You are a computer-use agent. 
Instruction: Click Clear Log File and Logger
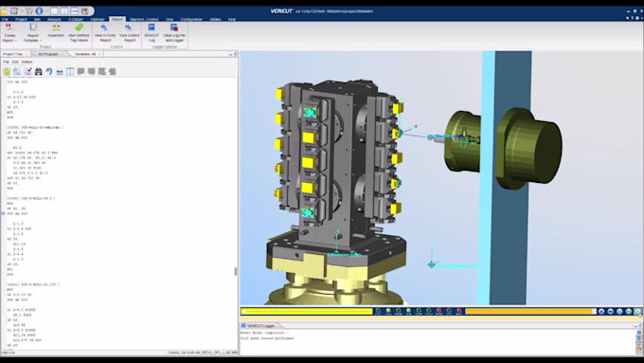click(174, 32)
